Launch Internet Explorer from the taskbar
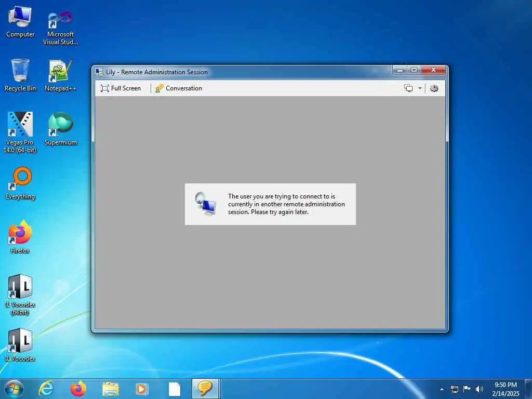 46,389
